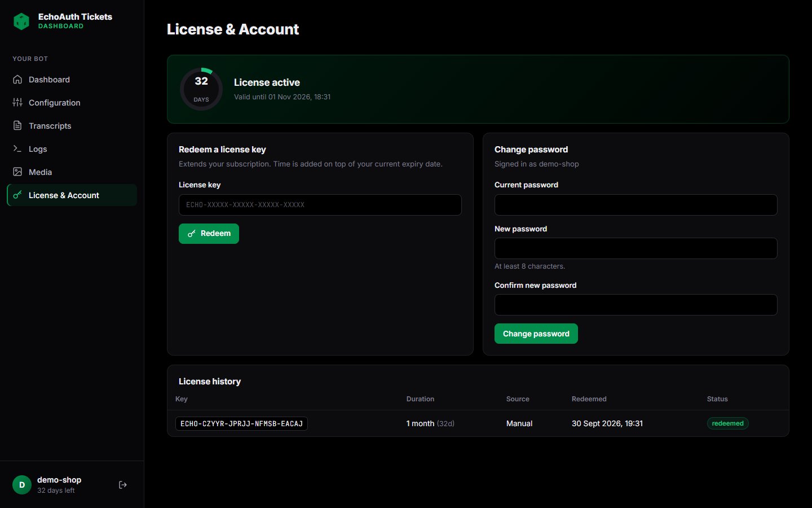Click the sign-out icon beside demo-shop
This screenshot has width=812, height=508.
(123, 485)
